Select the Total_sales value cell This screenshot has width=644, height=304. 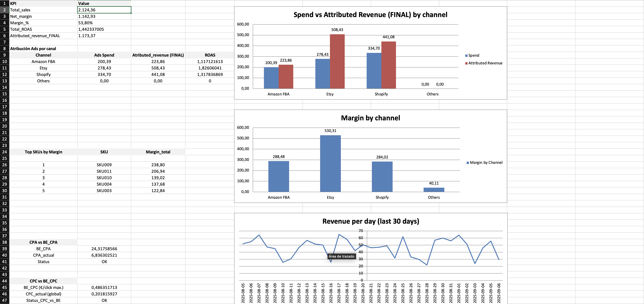pyautogui.click(x=104, y=10)
